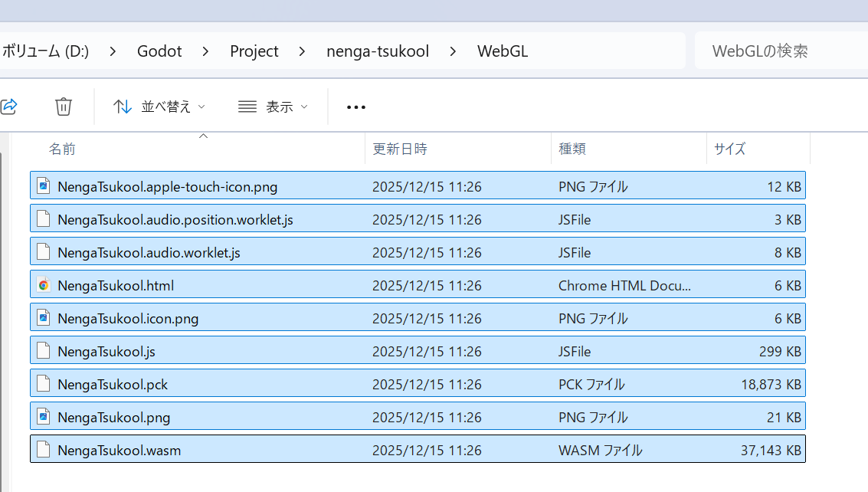The width and height of the screenshot is (868, 492).
Task: Click the NengaTsukool.icon.png image file icon
Action: [44, 318]
